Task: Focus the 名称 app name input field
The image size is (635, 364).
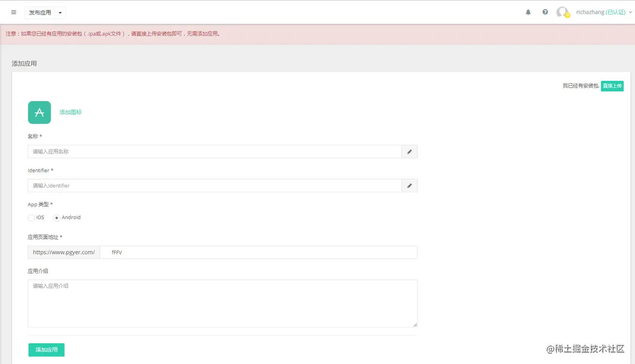Action: click(x=215, y=151)
